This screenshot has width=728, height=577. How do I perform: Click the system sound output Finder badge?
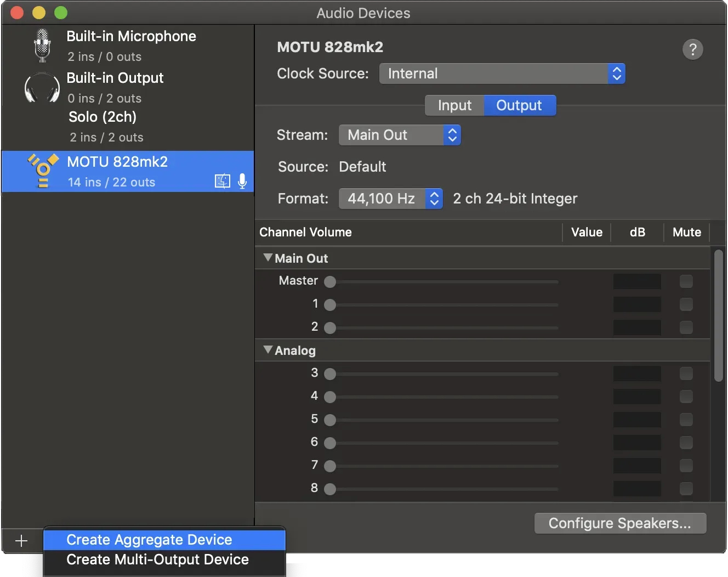click(223, 181)
